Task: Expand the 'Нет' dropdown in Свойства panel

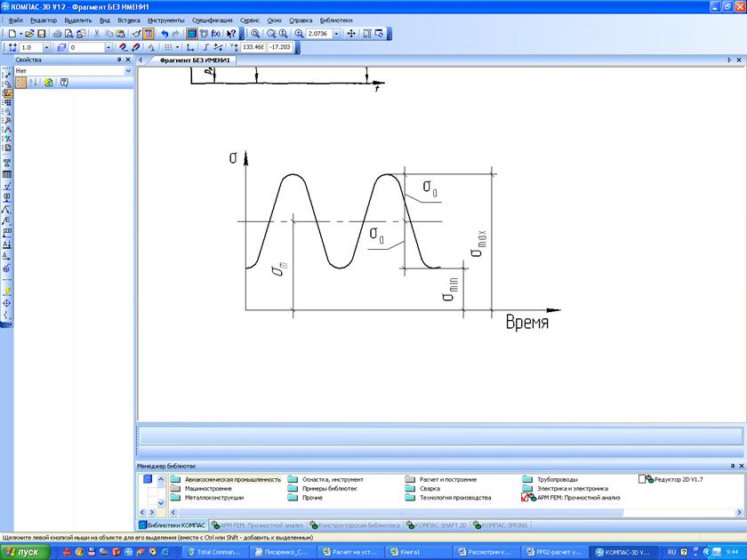Action: [x=128, y=70]
